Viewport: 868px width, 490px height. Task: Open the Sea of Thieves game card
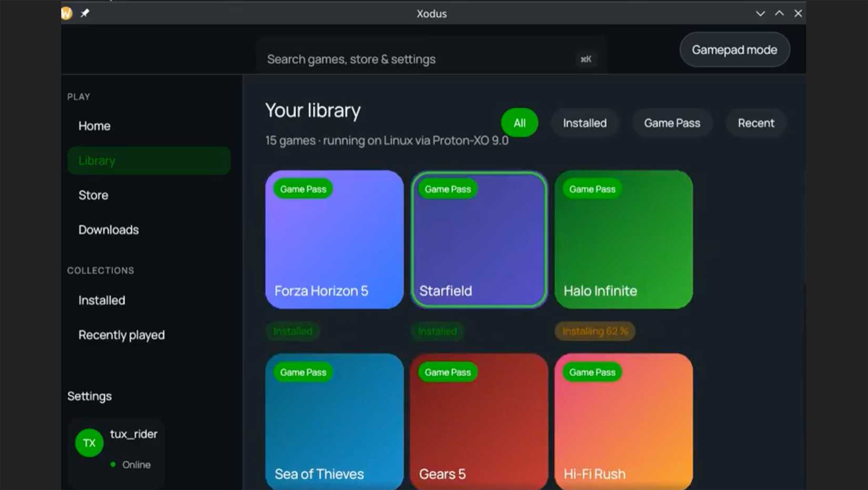point(335,422)
